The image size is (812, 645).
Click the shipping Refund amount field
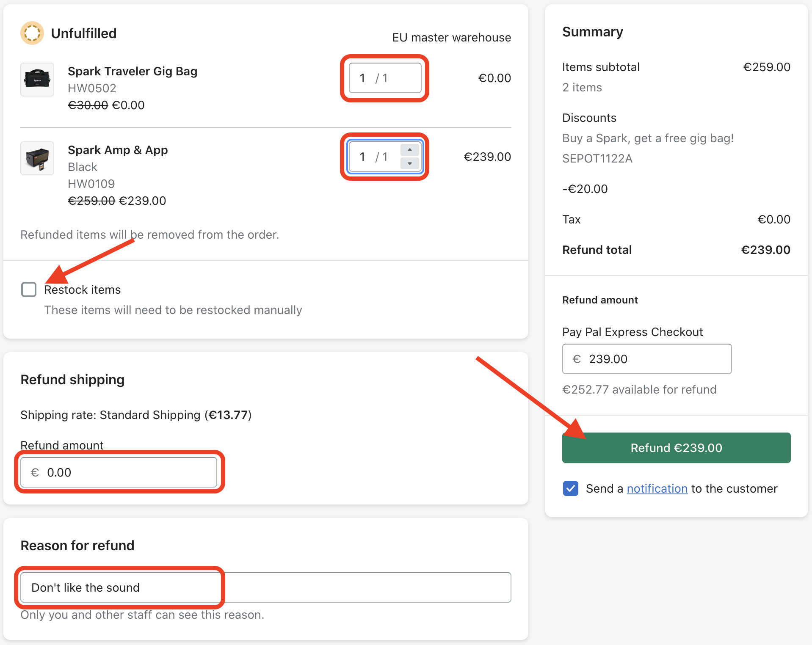click(119, 472)
